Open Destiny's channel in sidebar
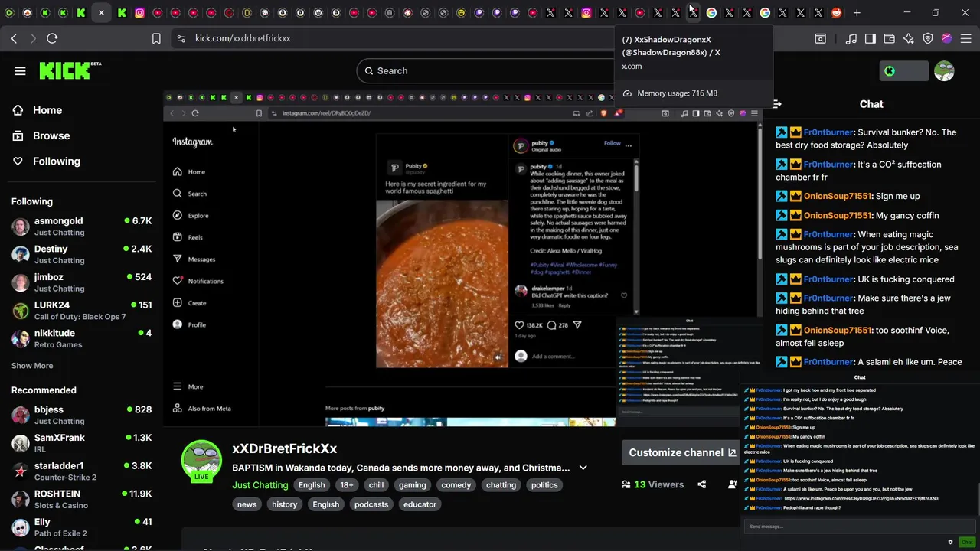 point(81,254)
